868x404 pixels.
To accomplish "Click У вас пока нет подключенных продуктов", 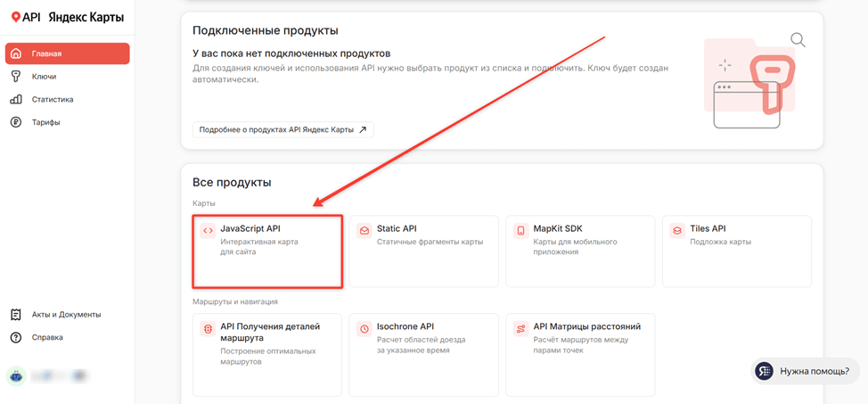I will [291, 54].
